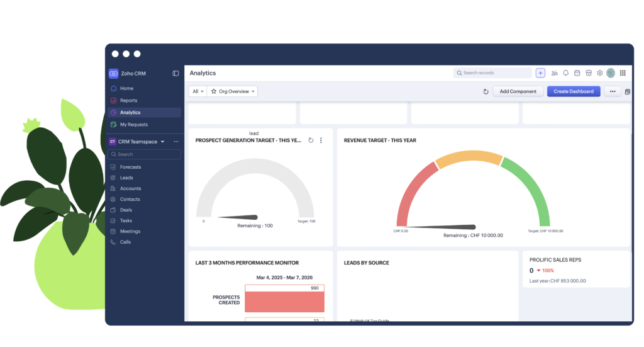Click the CT teamspace badge icon
The image size is (644, 347).
(x=112, y=142)
